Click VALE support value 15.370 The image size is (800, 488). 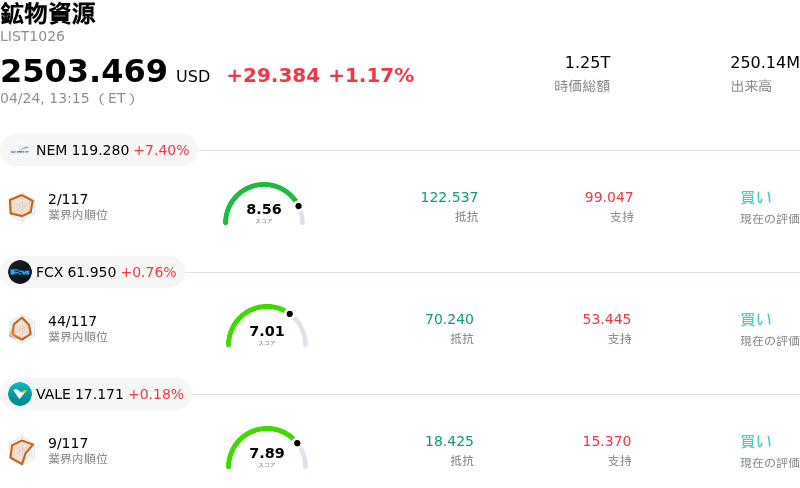[x=607, y=441]
